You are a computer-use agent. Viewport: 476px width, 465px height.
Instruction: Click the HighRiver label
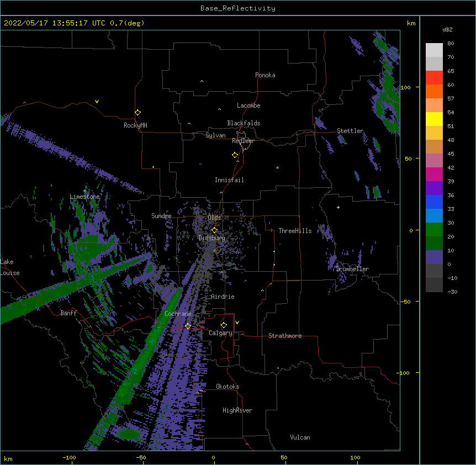(237, 410)
